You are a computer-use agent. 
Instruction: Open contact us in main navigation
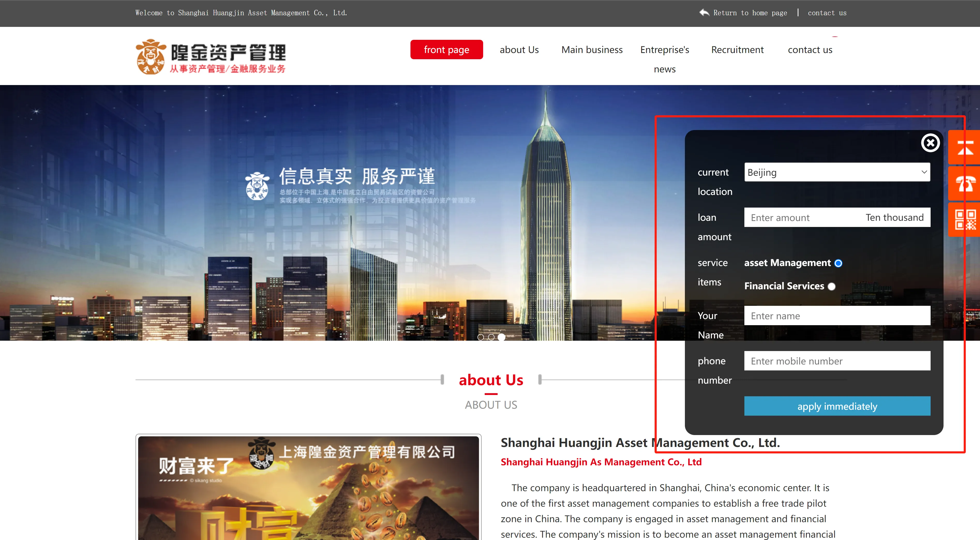pyautogui.click(x=810, y=50)
